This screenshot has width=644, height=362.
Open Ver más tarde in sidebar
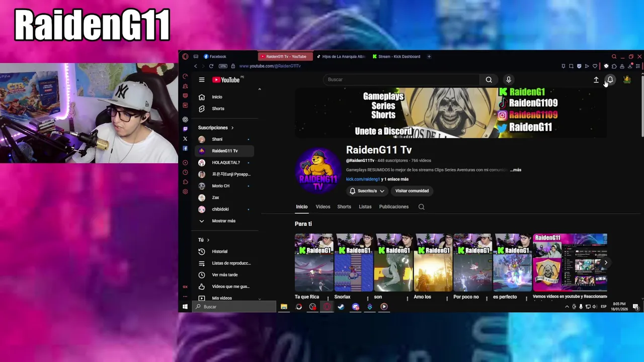point(224,275)
